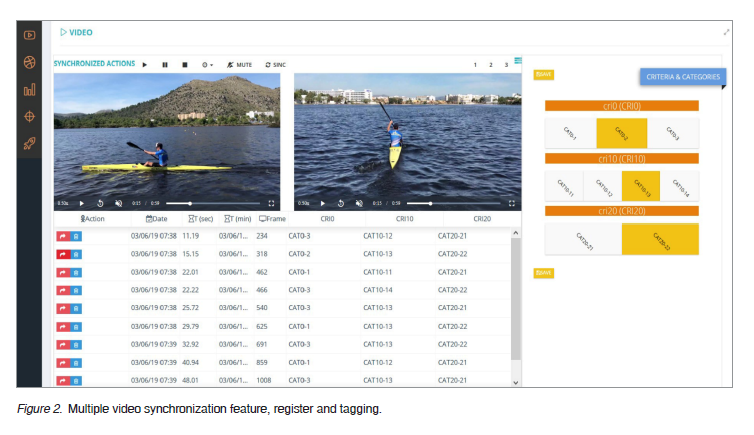Jump to the action at frame 318
Screen dimensions: 754x435
coord(63,254)
